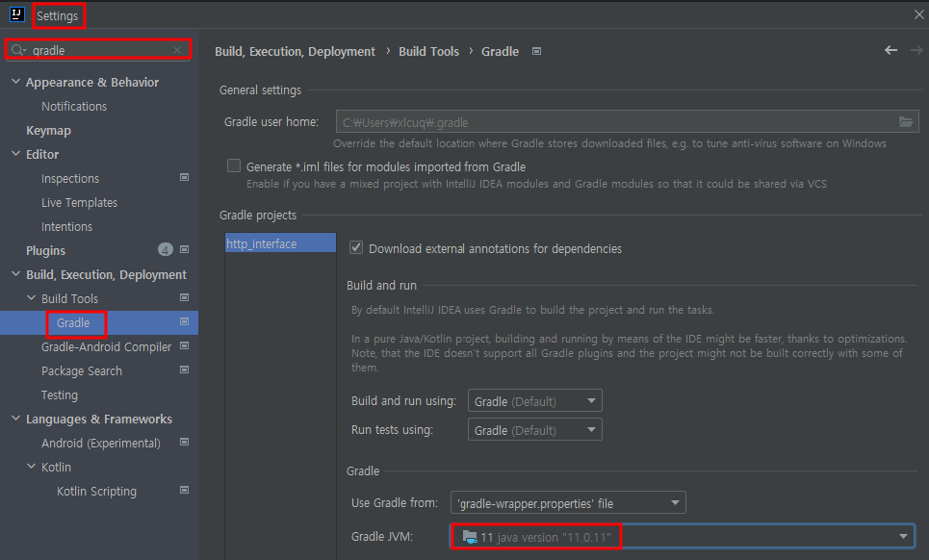Enable Generate *.iml files for modules checkbox
The width and height of the screenshot is (929, 560).
click(234, 165)
